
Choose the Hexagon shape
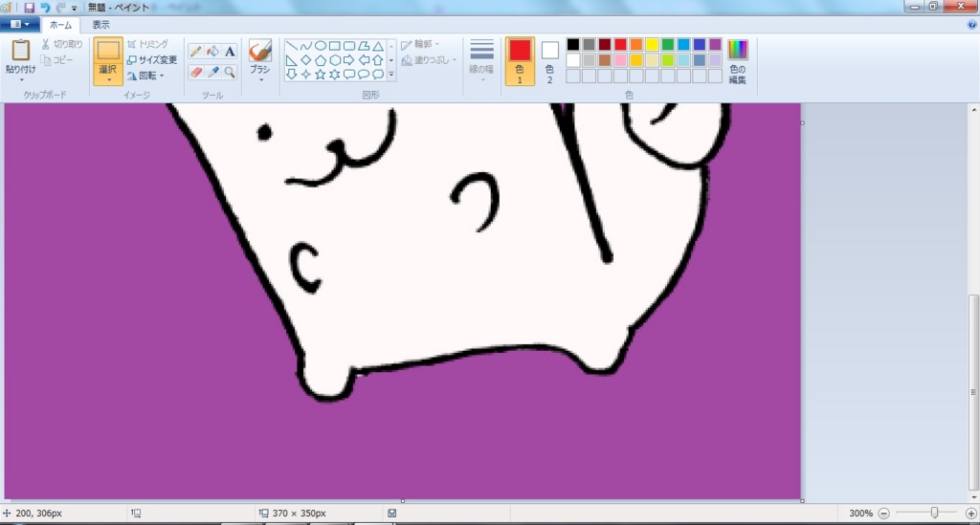click(x=334, y=60)
